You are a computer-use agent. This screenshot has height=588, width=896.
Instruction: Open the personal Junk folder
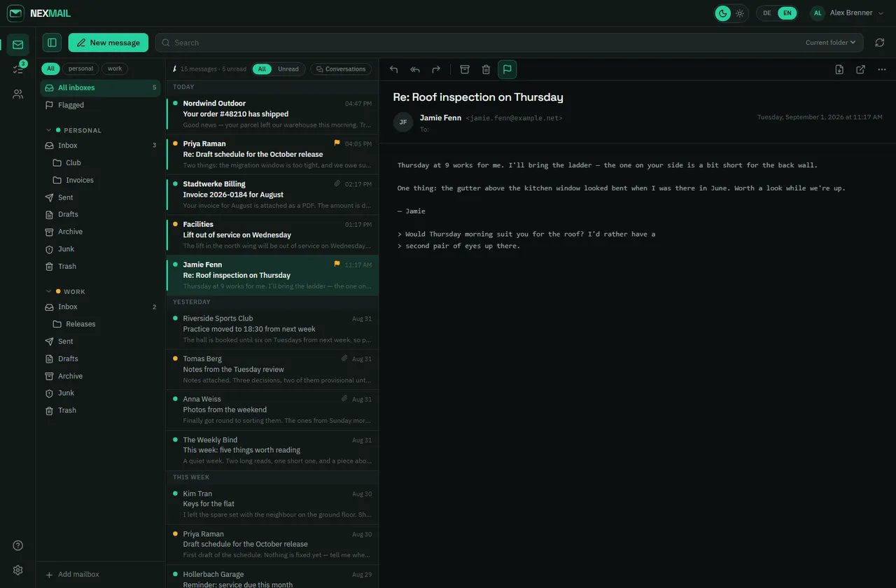(100, 249)
